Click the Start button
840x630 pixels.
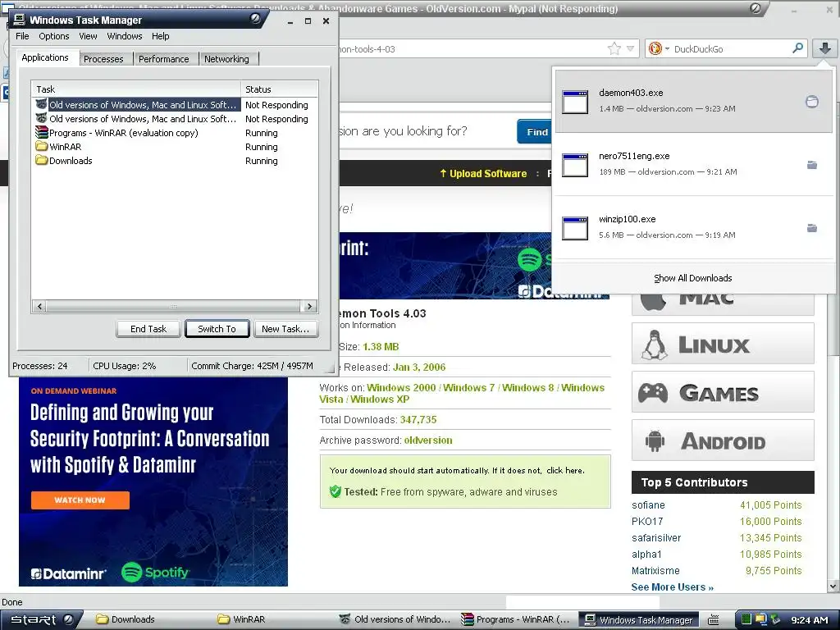[41, 619]
